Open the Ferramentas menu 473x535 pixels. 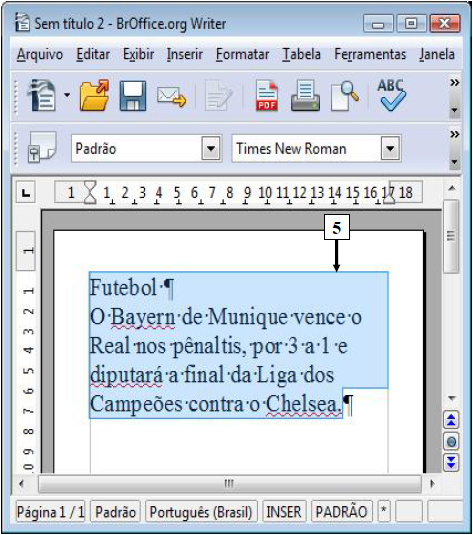370,54
